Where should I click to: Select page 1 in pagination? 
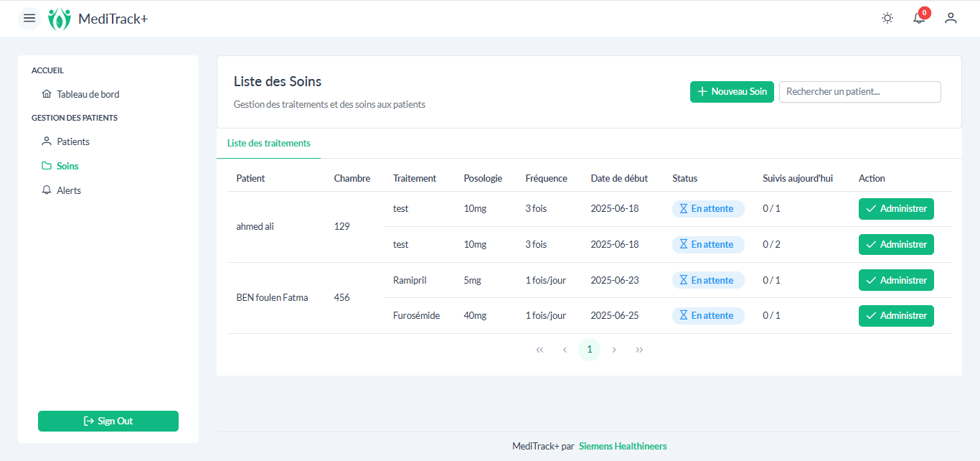(x=590, y=350)
